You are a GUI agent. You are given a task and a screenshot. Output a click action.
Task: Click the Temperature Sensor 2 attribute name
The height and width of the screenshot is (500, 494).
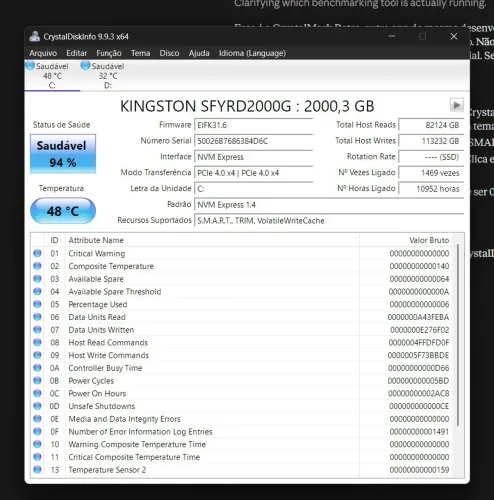pyautogui.click(x=107, y=470)
